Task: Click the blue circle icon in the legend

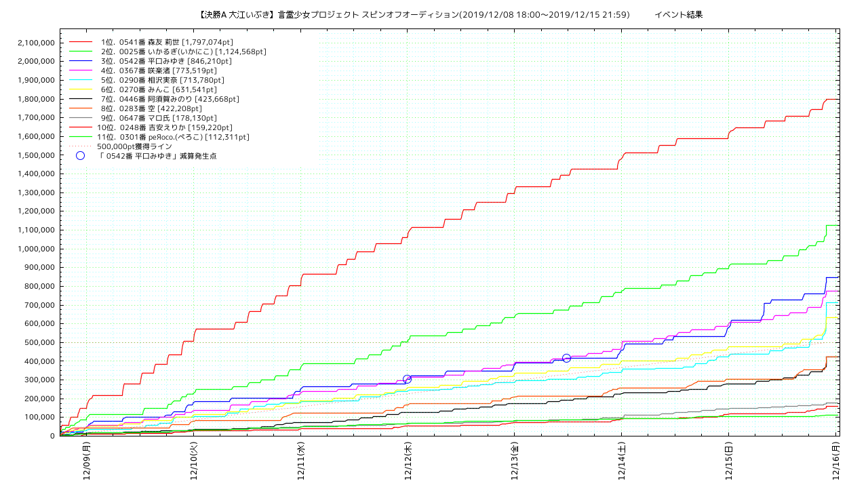Action: pyautogui.click(x=81, y=156)
